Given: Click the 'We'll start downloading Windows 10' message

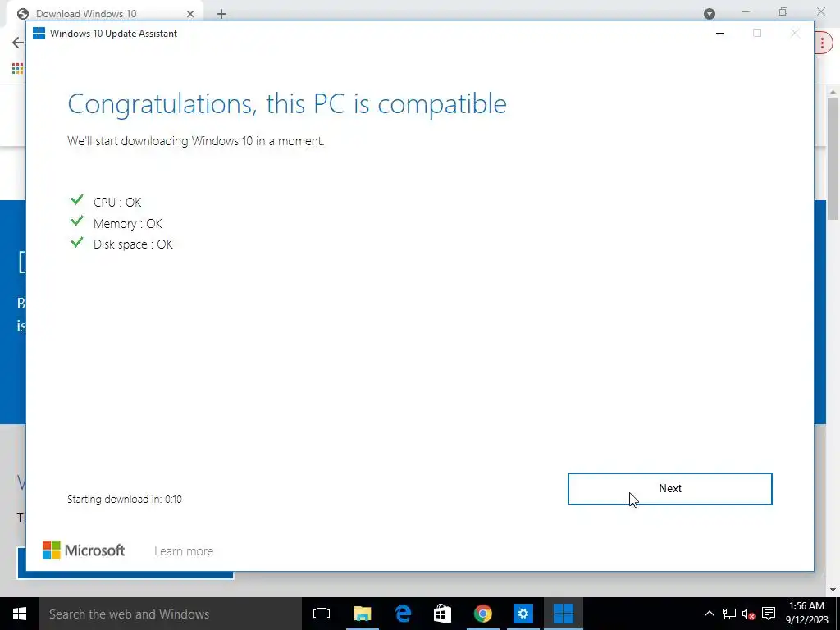Looking at the screenshot, I should (195, 141).
